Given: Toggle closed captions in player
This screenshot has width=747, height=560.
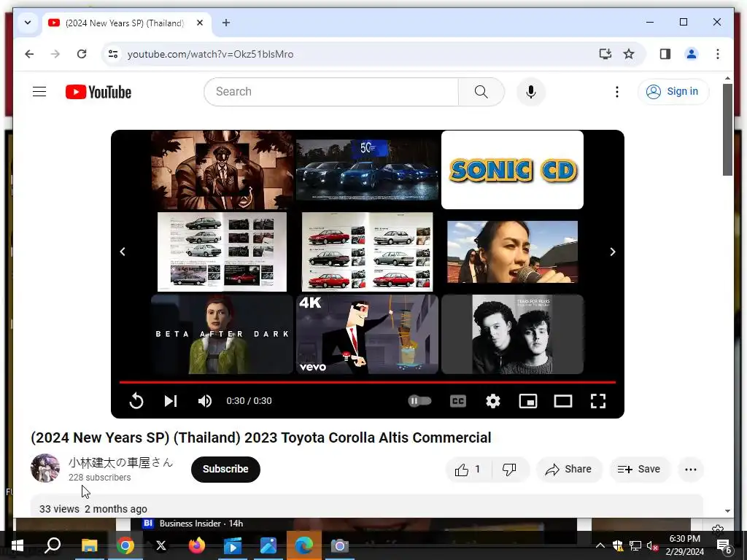Looking at the screenshot, I should (x=458, y=401).
